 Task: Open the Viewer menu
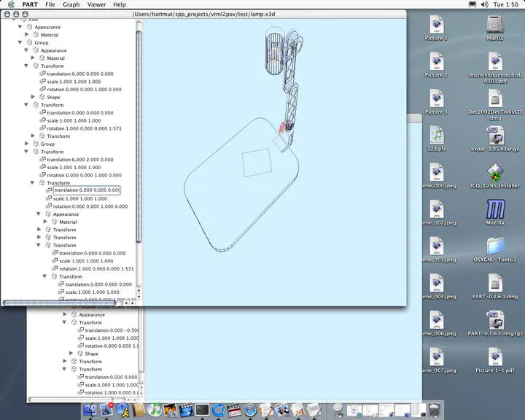(96, 4)
